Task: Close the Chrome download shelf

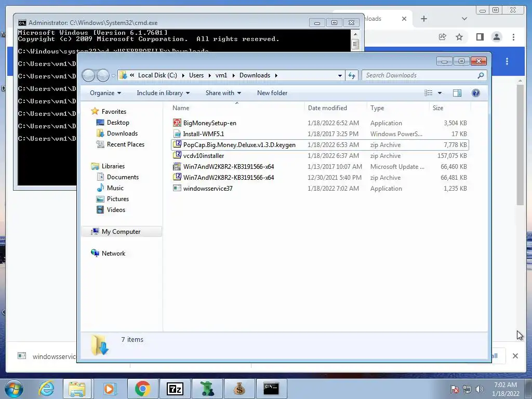Action: (x=515, y=356)
